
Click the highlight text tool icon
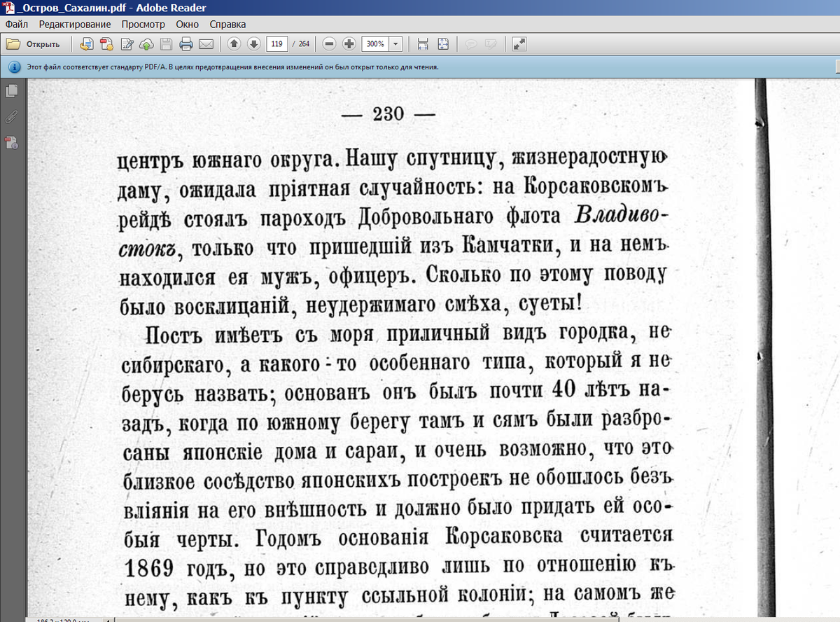[491, 44]
